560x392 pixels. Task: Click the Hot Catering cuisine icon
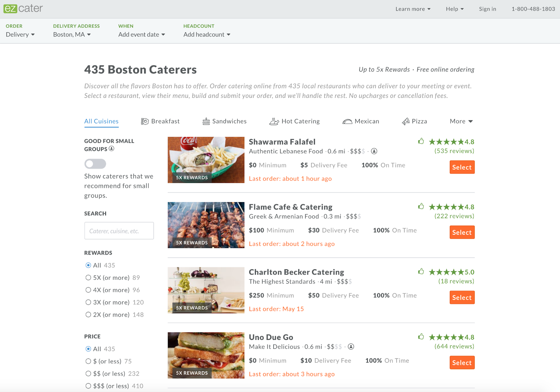click(x=274, y=121)
